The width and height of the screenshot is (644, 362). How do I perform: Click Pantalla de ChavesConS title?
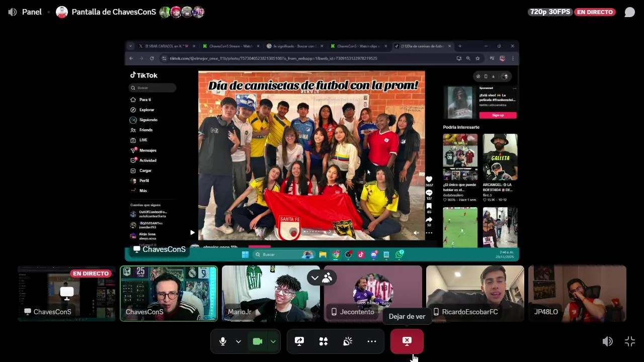[x=114, y=12]
